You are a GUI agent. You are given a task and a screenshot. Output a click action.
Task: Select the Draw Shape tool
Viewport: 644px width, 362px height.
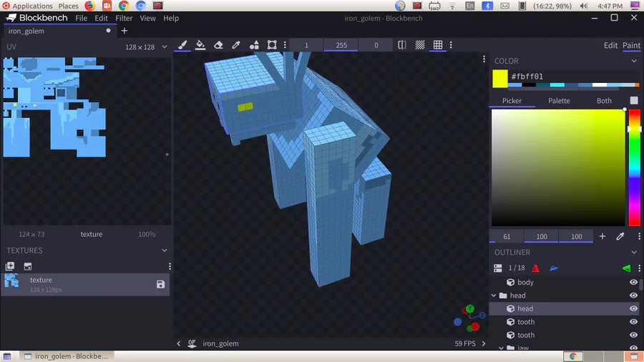point(254,45)
